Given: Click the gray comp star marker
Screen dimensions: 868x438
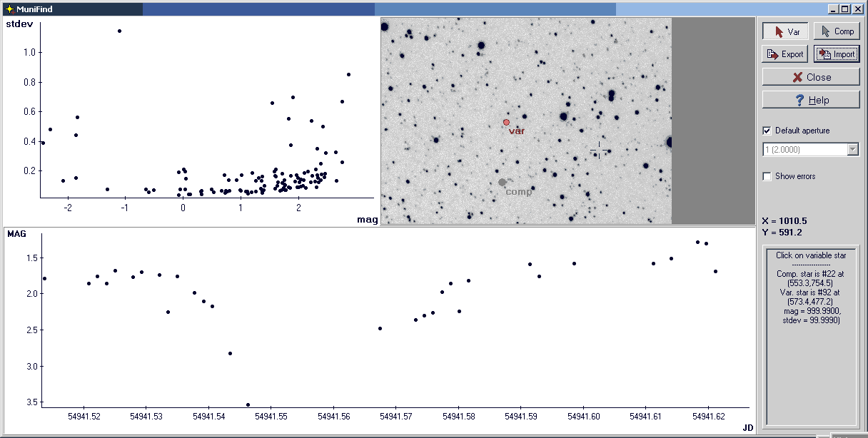Looking at the screenshot, I should (503, 182).
